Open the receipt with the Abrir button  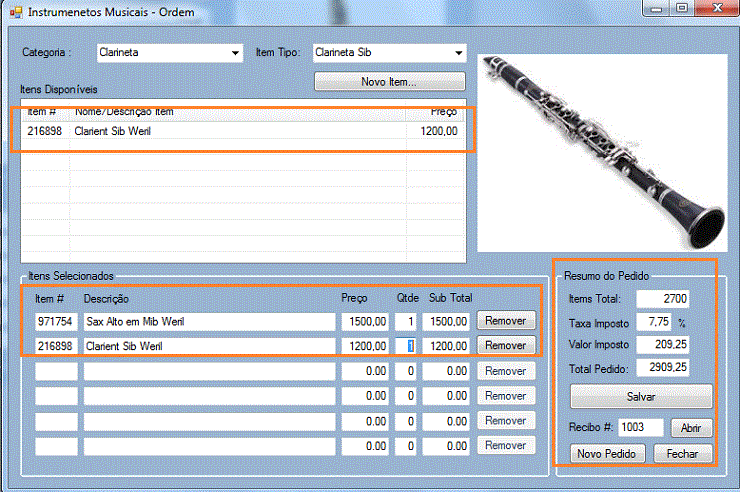tap(691, 428)
